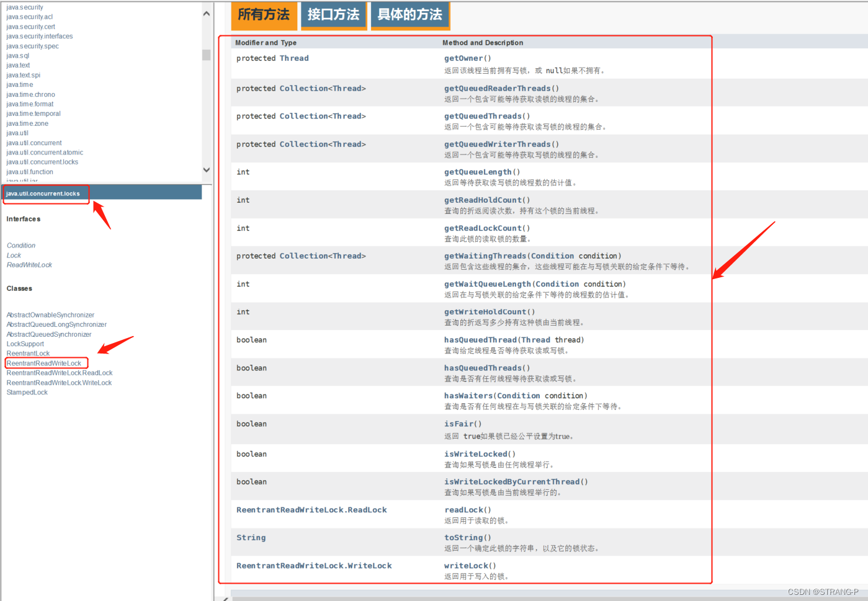
Task: Select the java.security.interfaces package
Action: coord(40,36)
